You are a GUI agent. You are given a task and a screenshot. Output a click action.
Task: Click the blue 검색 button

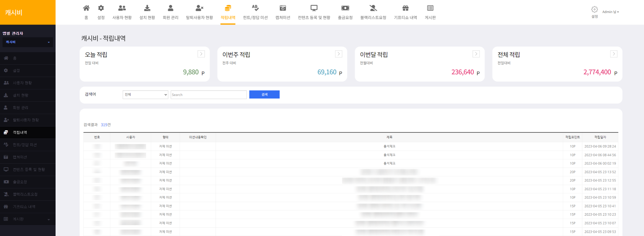[x=264, y=95]
